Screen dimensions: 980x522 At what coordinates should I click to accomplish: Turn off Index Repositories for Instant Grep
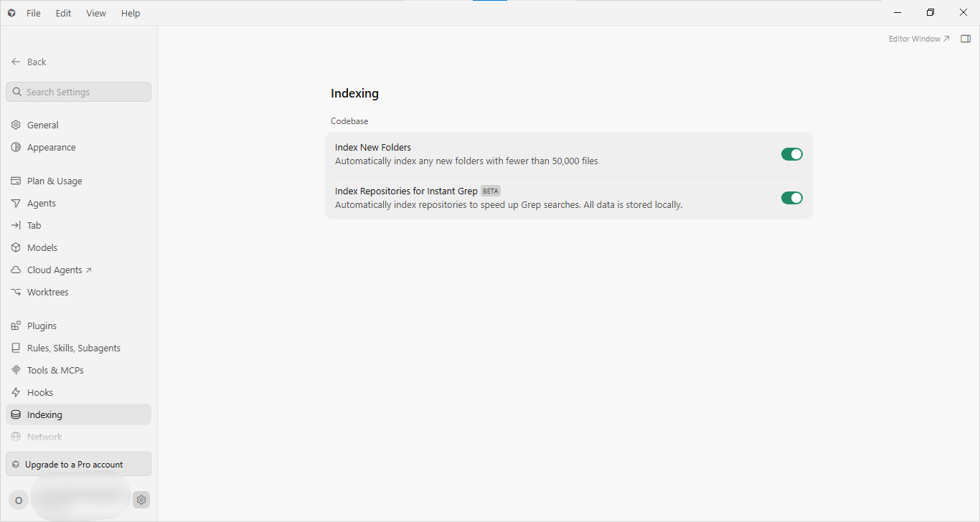[792, 198]
